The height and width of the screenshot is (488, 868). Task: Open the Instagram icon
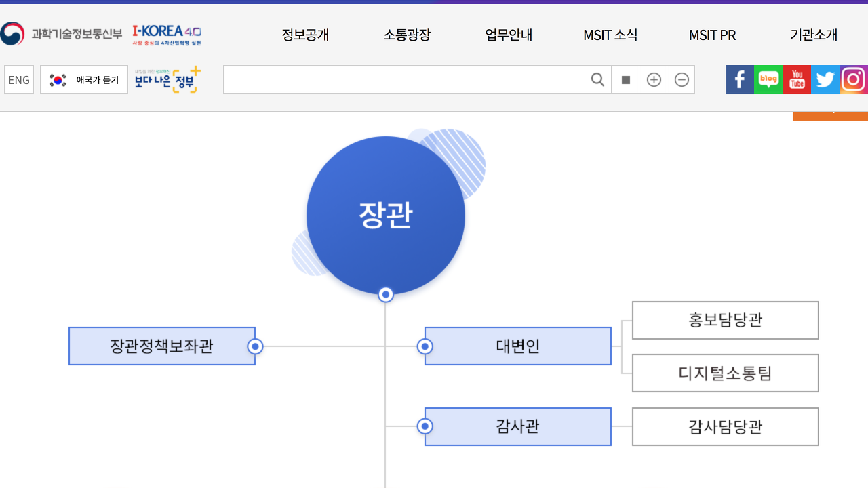[x=852, y=79]
